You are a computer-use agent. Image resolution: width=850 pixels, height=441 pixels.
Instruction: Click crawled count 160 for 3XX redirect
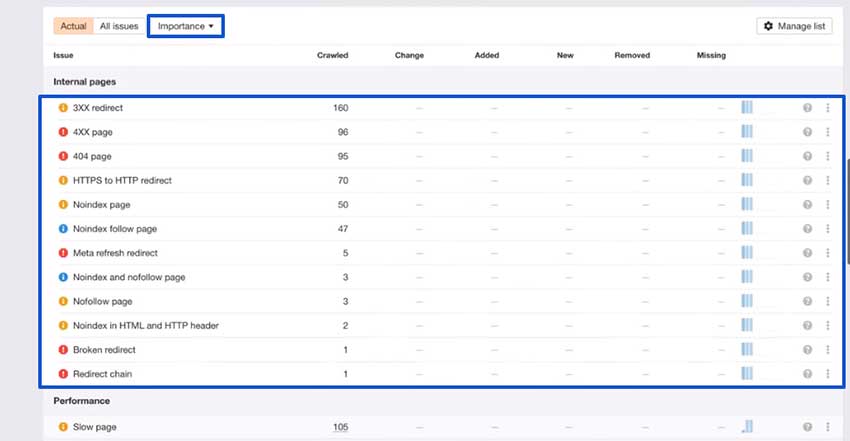340,108
